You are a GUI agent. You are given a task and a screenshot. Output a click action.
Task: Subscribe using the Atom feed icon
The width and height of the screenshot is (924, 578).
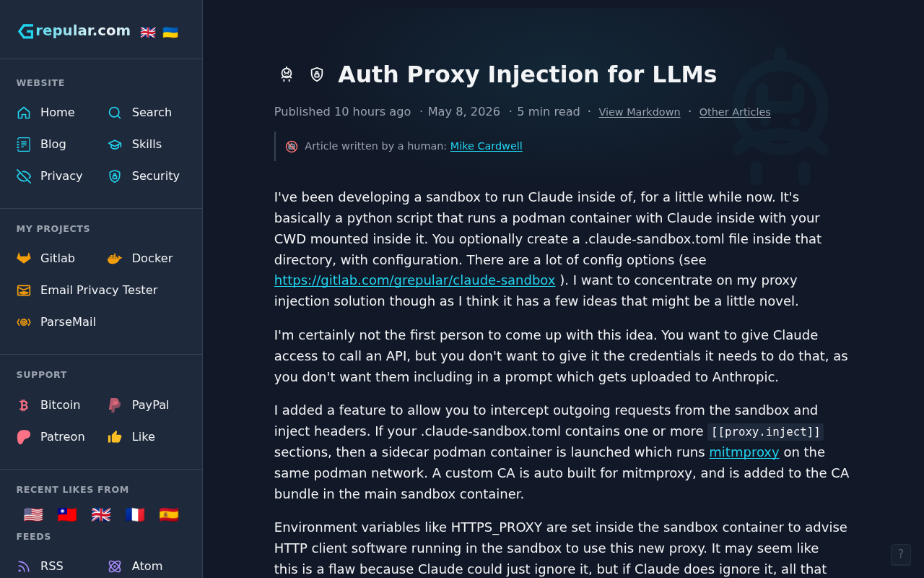(115, 566)
